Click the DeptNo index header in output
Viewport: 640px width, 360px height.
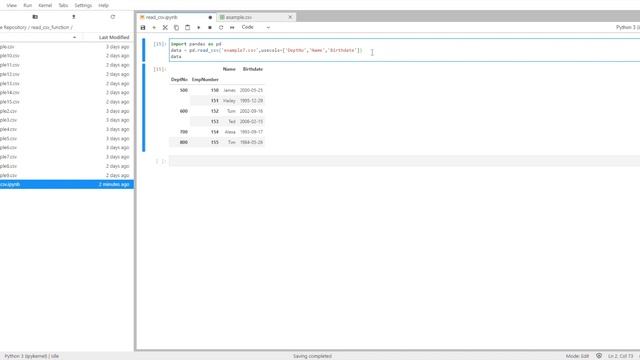(179, 80)
